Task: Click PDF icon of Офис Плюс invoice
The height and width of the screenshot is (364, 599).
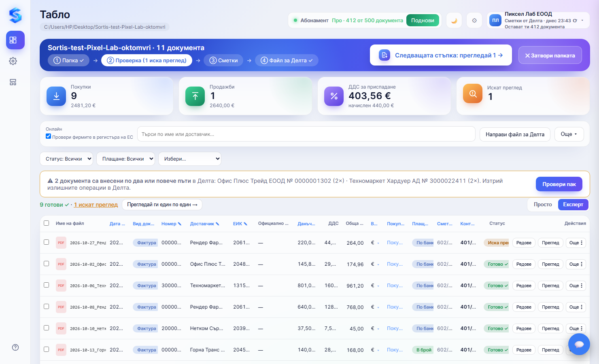Action: point(61,264)
